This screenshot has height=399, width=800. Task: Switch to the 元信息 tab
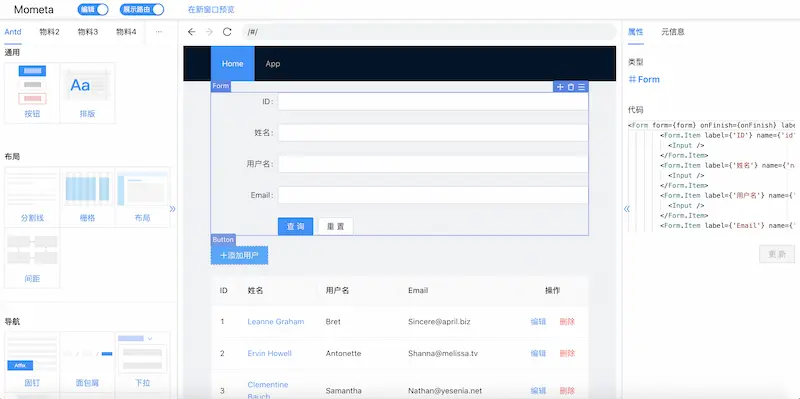pos(673,32)
